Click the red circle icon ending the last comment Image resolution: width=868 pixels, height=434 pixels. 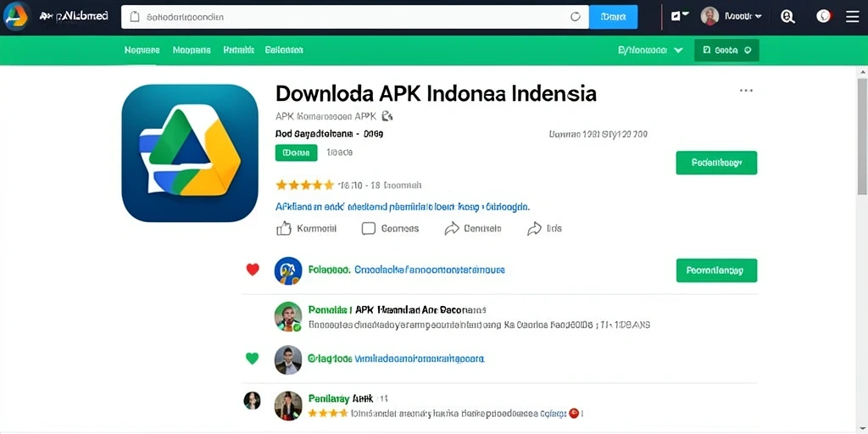click(x=574, y=413)
